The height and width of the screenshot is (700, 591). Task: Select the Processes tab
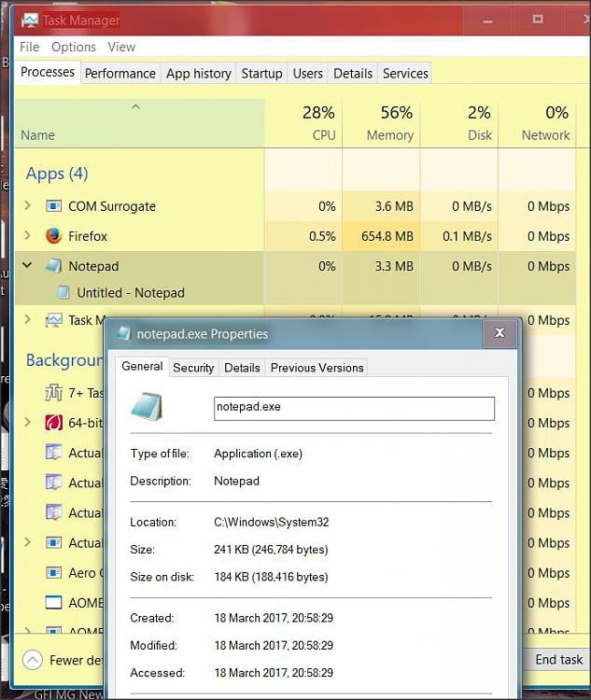click(x=48, y=72)
